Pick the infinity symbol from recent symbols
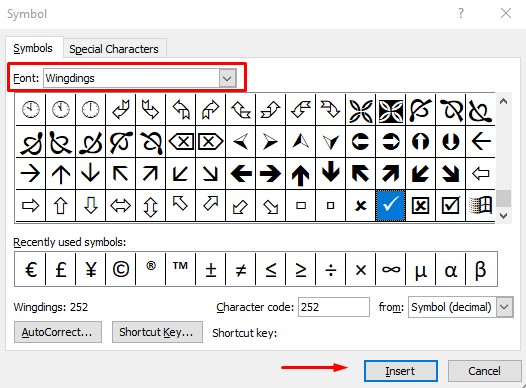 pyautogui.click(x=390, y=269)
